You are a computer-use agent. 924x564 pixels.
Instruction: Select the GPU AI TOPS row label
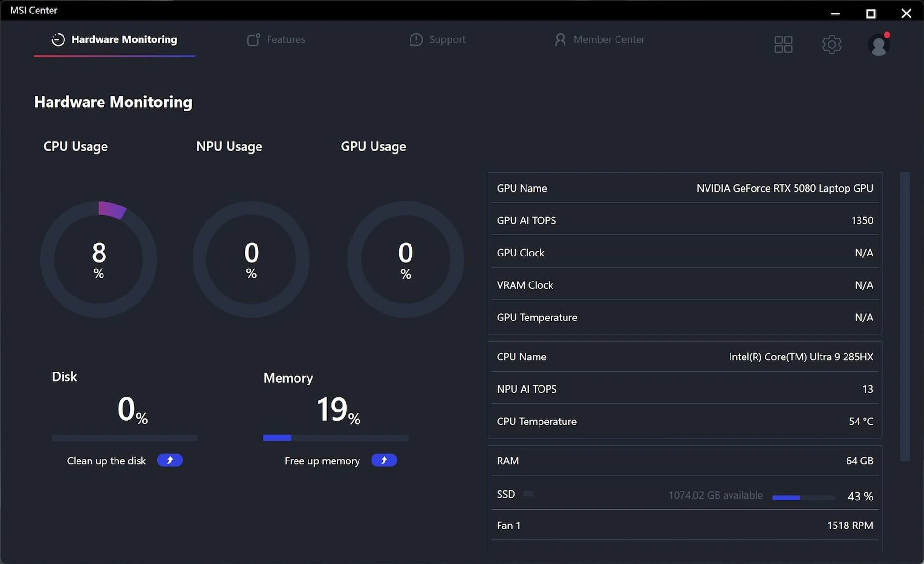click(526, 220)
